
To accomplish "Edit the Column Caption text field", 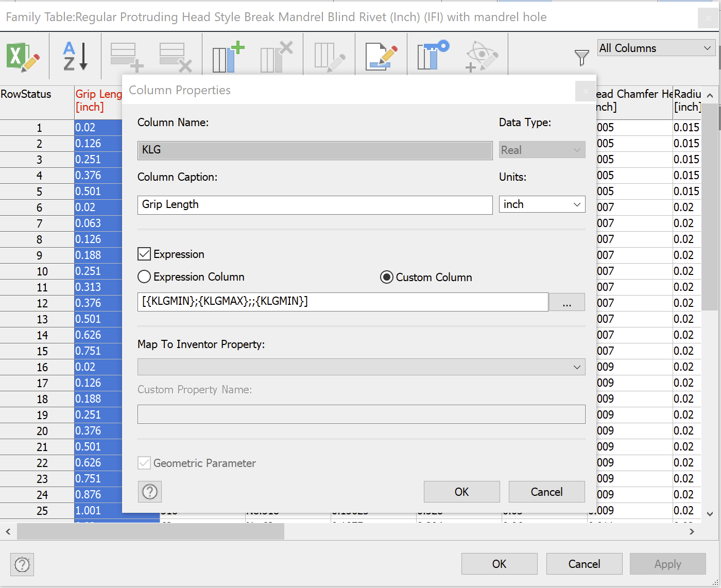I will click(x=314, y=205).
